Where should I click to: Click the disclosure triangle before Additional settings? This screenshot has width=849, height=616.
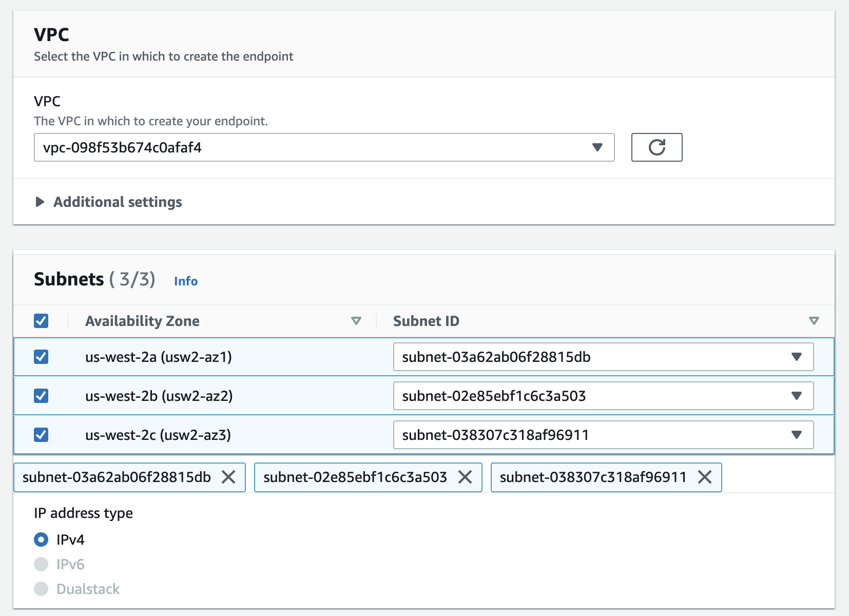tap(40, 202)
